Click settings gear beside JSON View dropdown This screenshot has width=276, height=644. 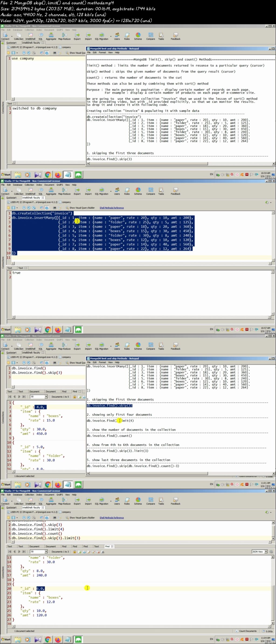click(x=271, y=552)
